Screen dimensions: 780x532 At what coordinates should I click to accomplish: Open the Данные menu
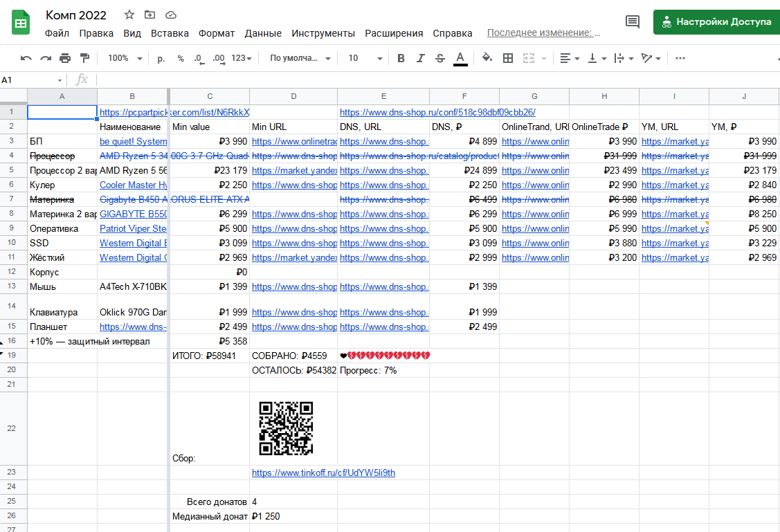pyautogui.click(x=263, y=33)
